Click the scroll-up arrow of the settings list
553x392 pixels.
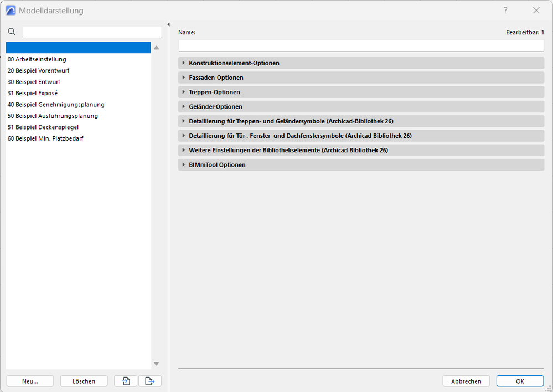[x=156, y=48]
